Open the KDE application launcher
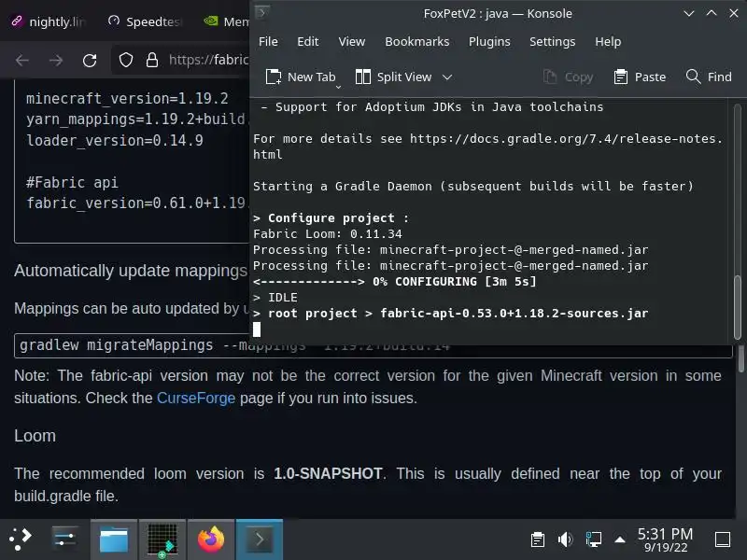This screenshot has height=560, width=747. 20,539
